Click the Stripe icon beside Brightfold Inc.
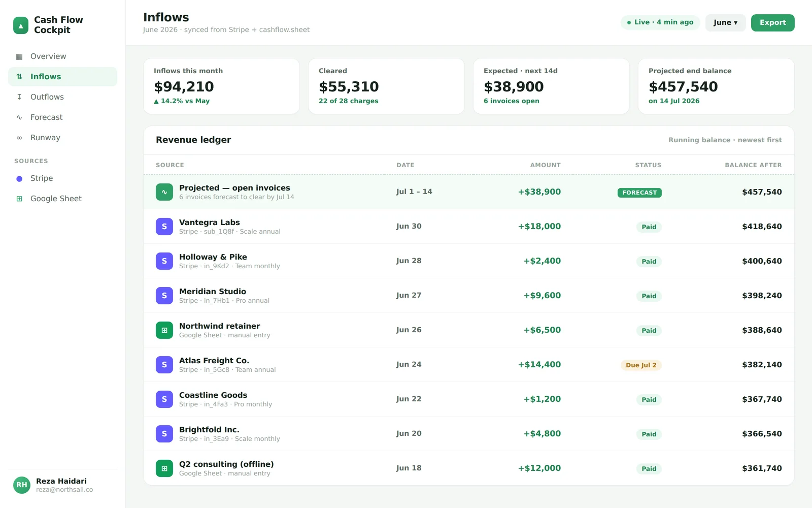 click(164, 434)
